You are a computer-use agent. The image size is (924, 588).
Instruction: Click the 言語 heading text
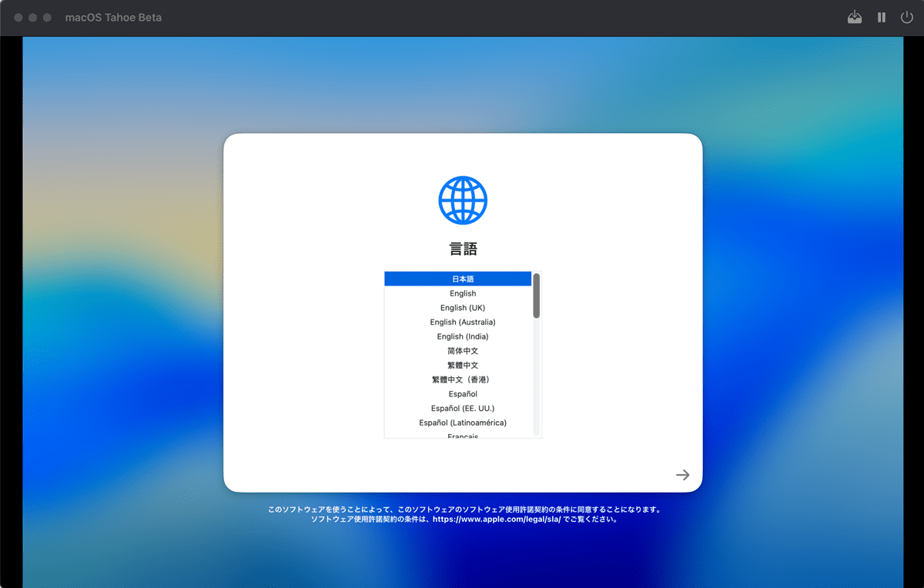(x=463, y=249)
